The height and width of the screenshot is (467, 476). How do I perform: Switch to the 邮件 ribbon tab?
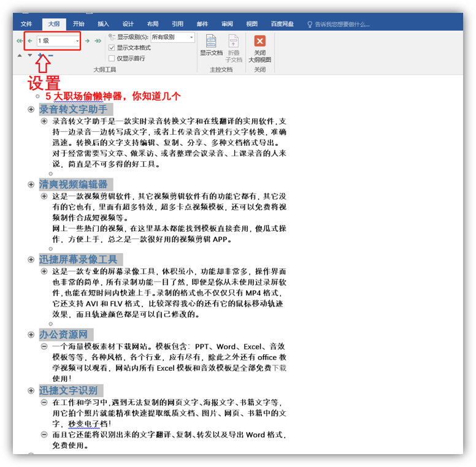click(x=202, y=24)
